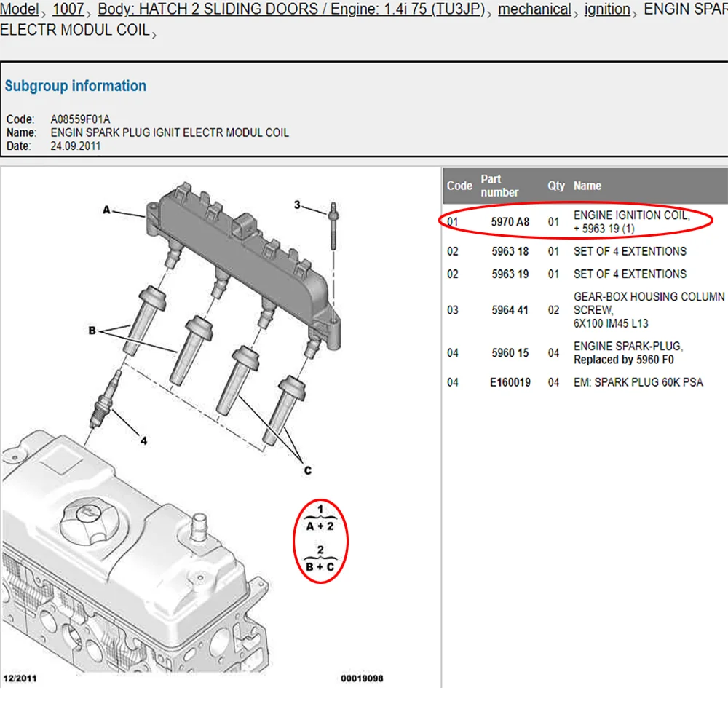
Task: Select code 01 in the parts table
Action: [x=453, y=222]
